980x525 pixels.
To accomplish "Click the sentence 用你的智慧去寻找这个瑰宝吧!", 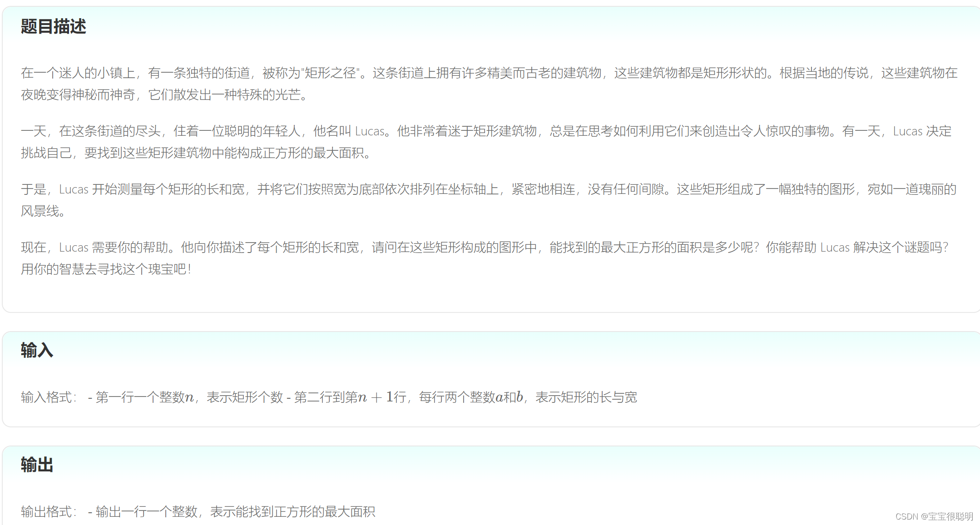I will tap(106, 269).
